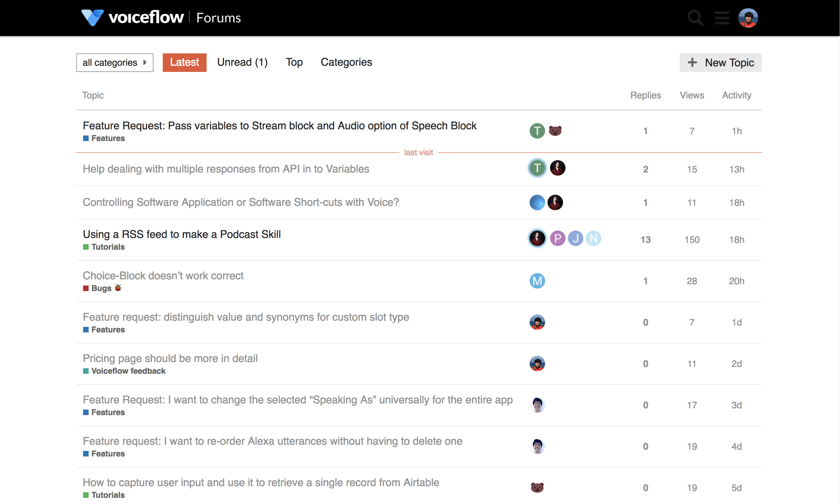Click purple P avatar on Podcast Skill topic
840x504 pixels.
pyautogui.click(x=557, y=238)
